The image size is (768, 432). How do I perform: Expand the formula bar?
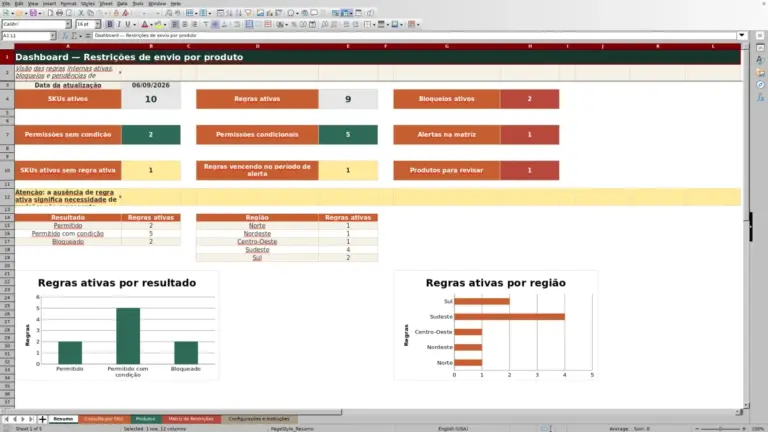(x=742, y=35)
